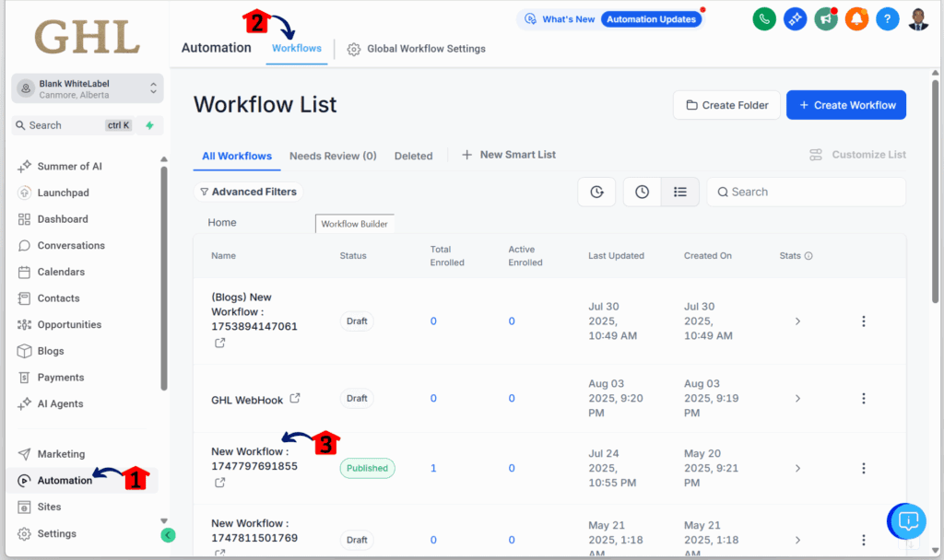
Task: Expand stats chevron for workflow 1747797691855
Action: tap(797, 468)
